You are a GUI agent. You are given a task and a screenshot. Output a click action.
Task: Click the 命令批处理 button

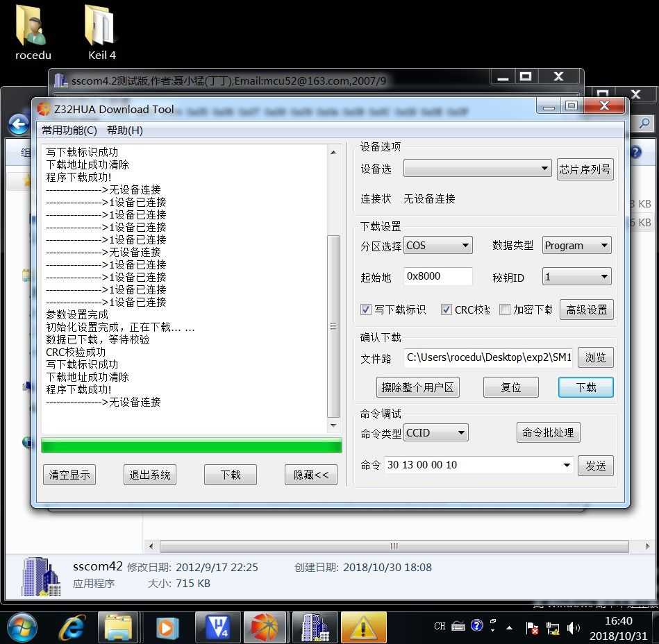pos(548,432)
